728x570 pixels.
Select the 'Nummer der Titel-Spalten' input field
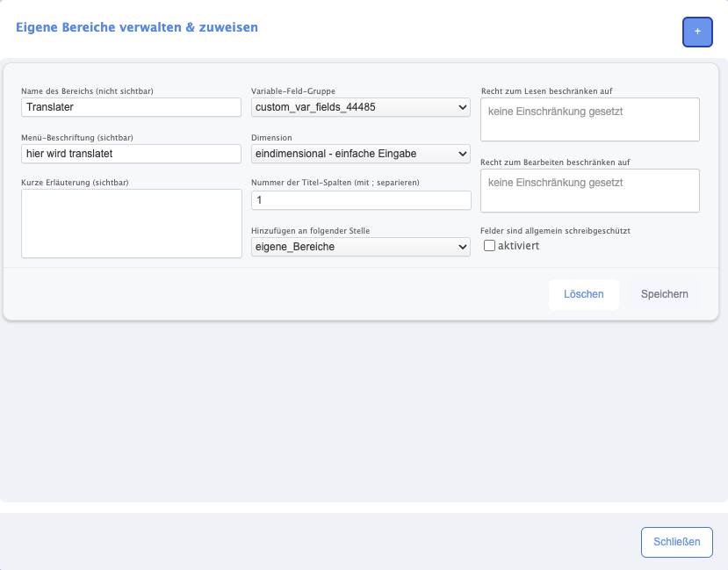361,200
